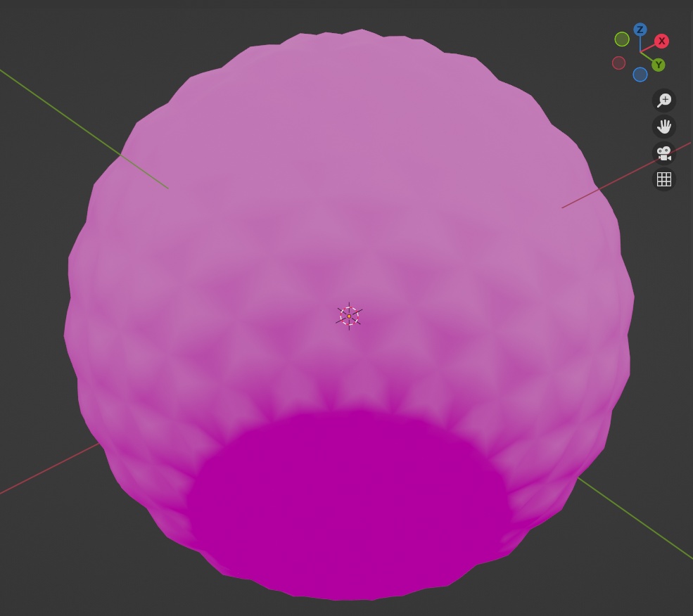Align view to the negative X axis circle
693x616 pixels.
[618, 63]
